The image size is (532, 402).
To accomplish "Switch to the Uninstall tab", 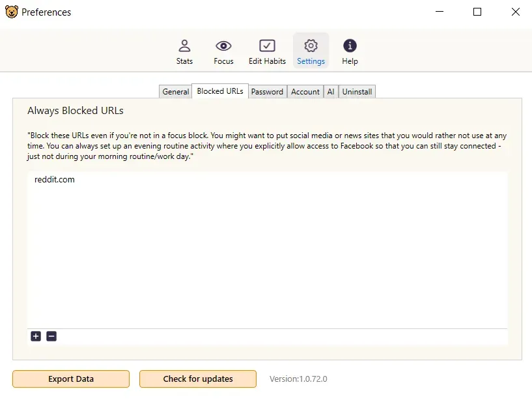I will click(357, 92).
